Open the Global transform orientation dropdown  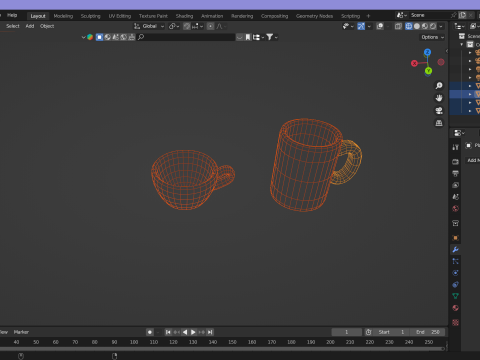coord(149,26)
